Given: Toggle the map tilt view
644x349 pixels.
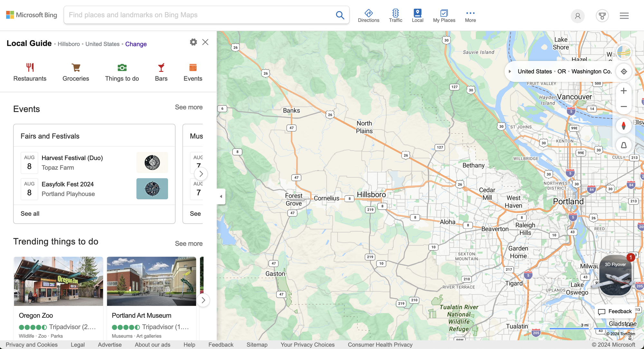Looking at the screenshot, I should [x=624, y=145].
